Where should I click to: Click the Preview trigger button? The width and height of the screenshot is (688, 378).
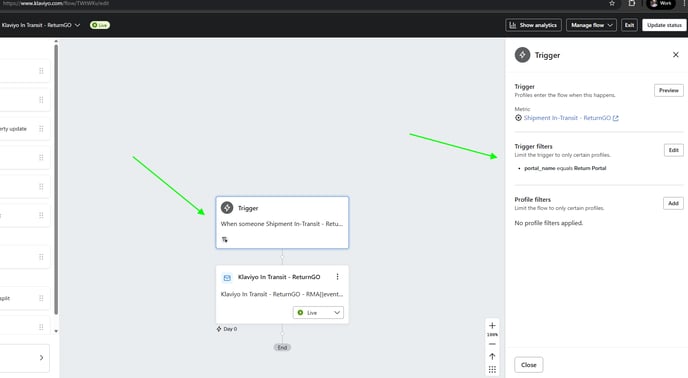coord(668,90)
